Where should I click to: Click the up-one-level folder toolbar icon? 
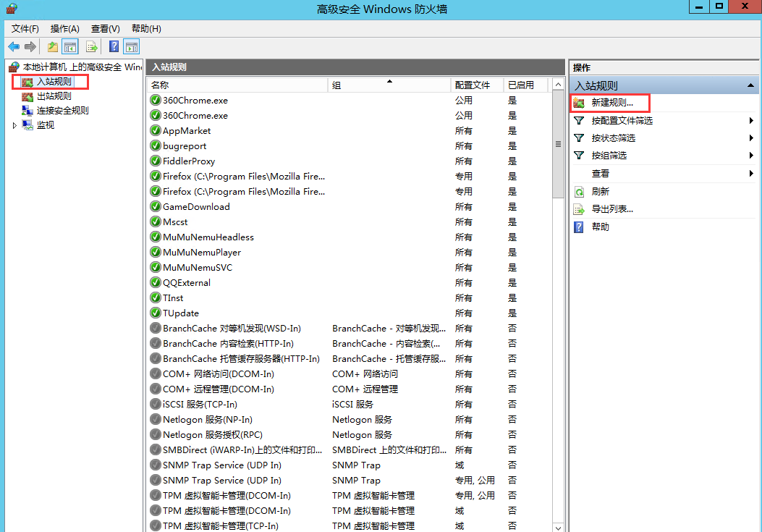[53, 46]
